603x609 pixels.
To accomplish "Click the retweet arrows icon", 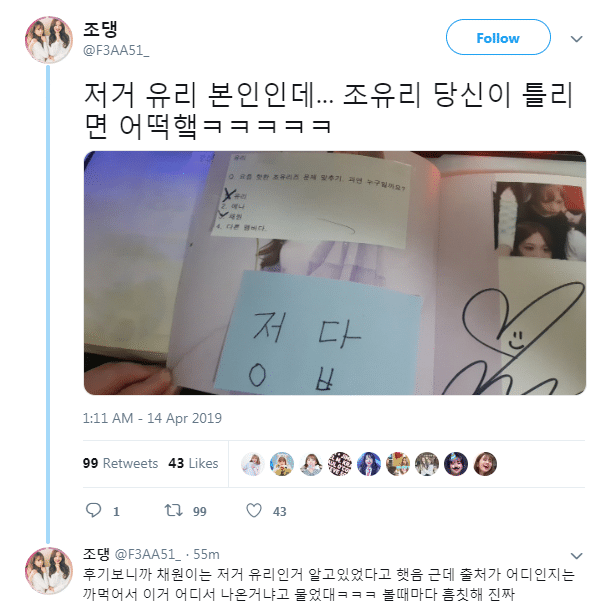I will [173, 510].
